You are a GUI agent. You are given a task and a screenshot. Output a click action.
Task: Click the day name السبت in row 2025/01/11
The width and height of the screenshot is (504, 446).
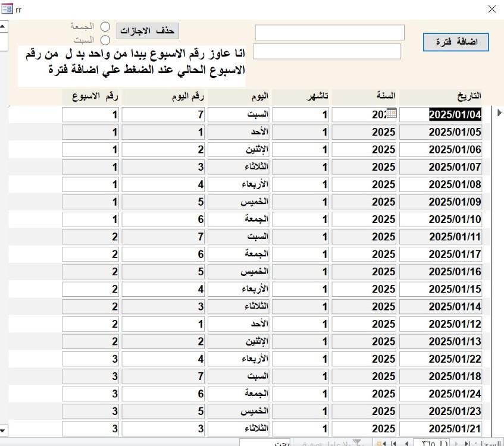tap(238, 237)
